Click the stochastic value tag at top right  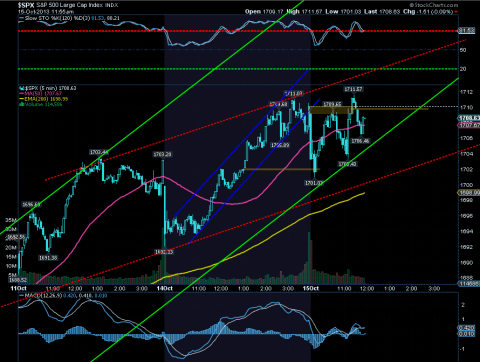pos(467,31)
